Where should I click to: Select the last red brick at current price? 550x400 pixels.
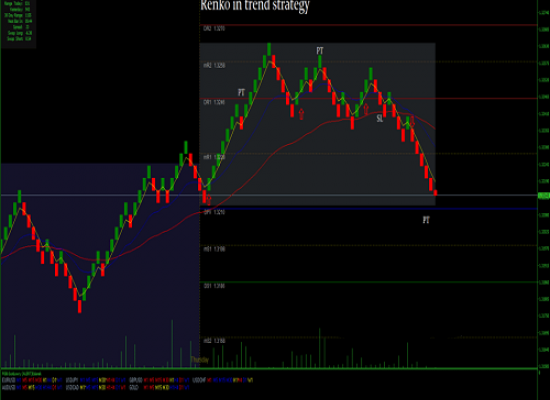tap(435, 193)
